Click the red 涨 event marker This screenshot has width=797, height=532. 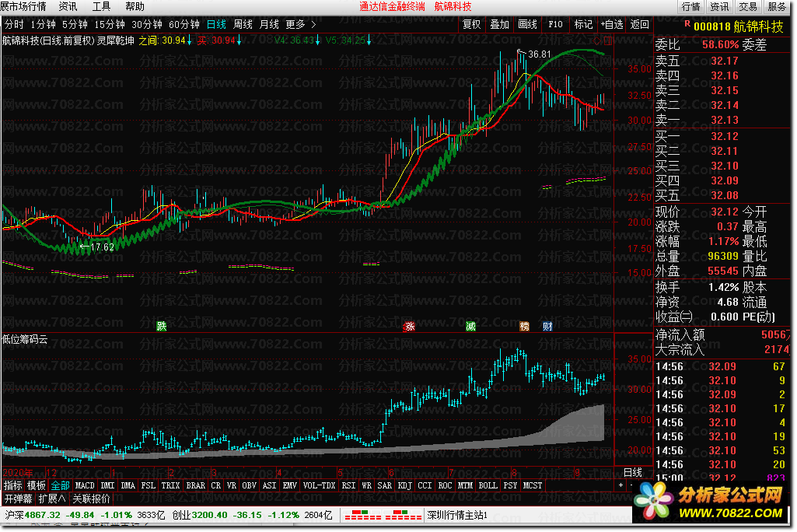409,326
